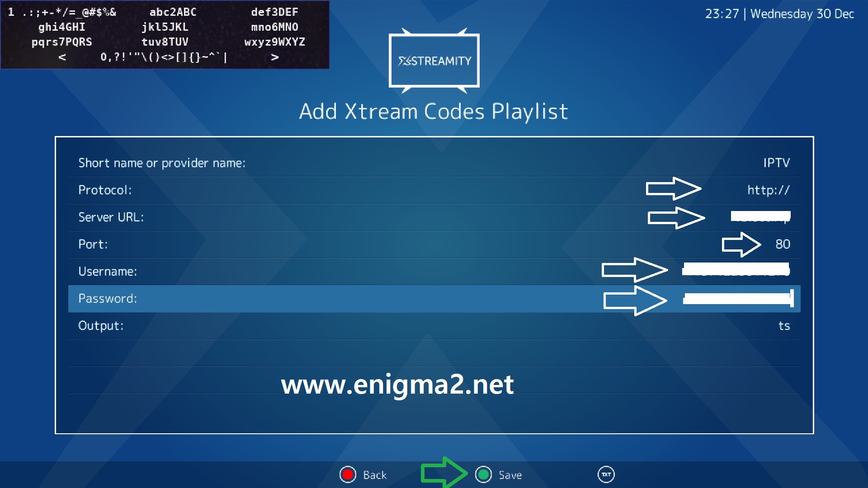Toggle the Protocol http:// dropdown
Viewport: 868px width, 488px height.
769,190
